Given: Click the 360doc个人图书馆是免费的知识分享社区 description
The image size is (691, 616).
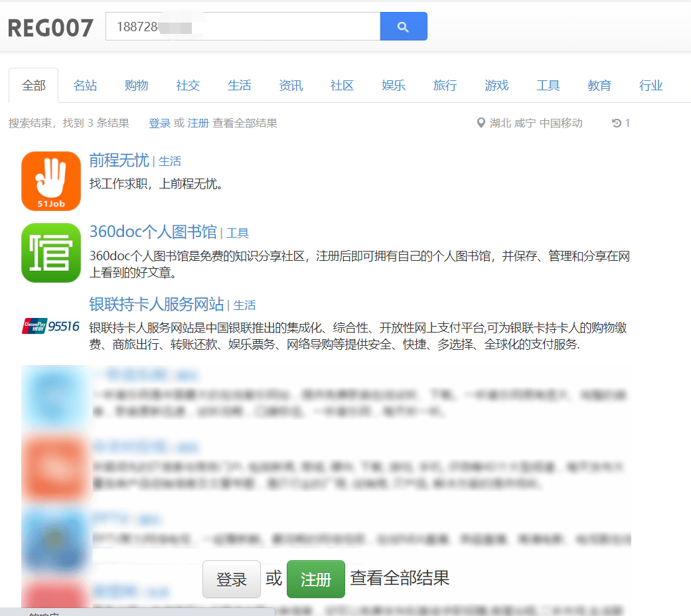Looking at the screenshot, I should click(360, 264).
